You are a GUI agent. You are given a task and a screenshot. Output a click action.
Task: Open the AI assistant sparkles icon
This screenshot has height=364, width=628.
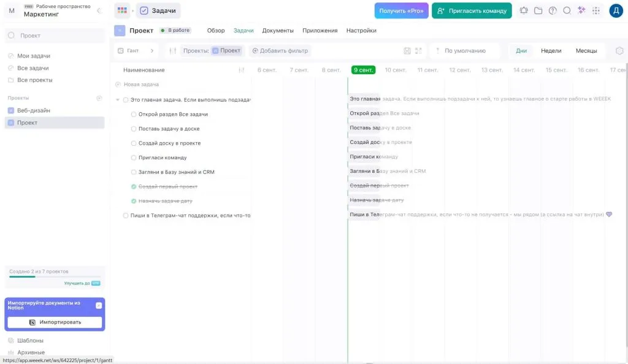pos(581,9)
